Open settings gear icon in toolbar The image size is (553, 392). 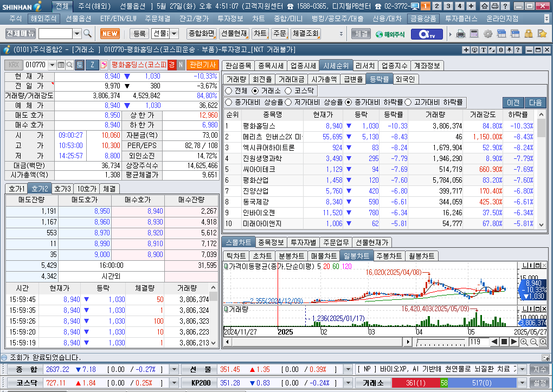pyautogui.click(x=488, y=34)
